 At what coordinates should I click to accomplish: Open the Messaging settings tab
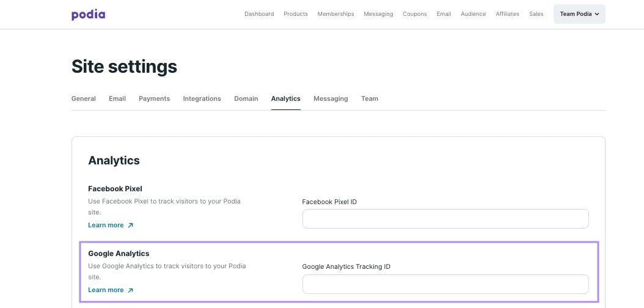click(x=331, y=98)
